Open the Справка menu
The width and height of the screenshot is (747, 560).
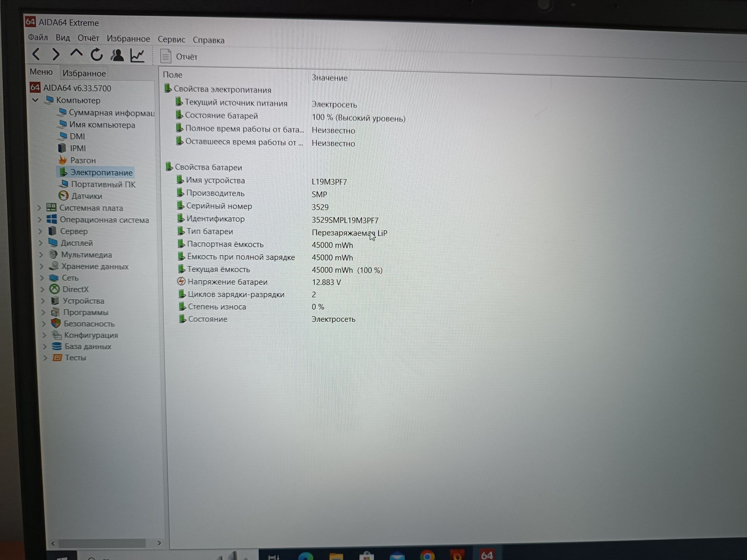pyautogui.click(x=208, y=40)
